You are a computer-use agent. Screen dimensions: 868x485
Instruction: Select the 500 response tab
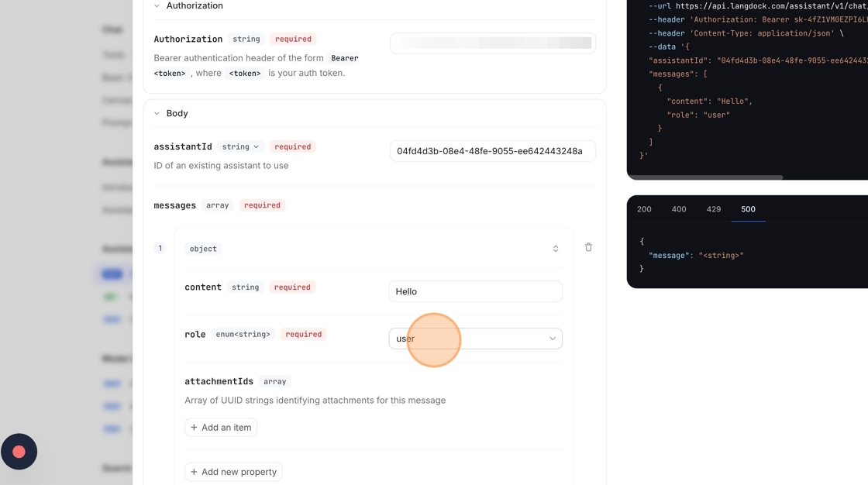click(x=748, y=209)
